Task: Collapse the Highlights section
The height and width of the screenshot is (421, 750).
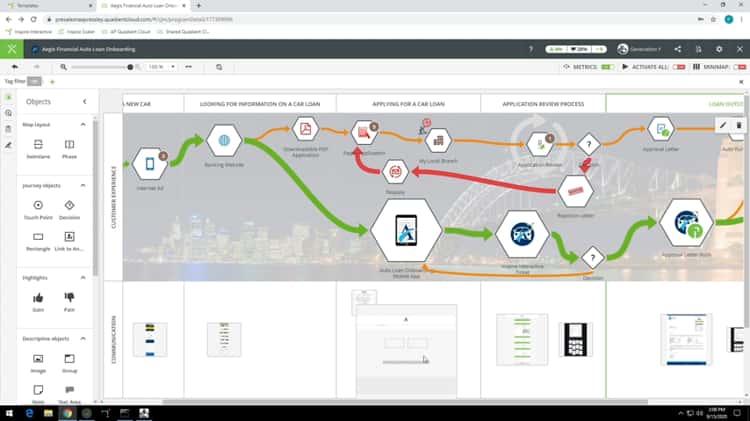Action: click(x=83, y=277)
